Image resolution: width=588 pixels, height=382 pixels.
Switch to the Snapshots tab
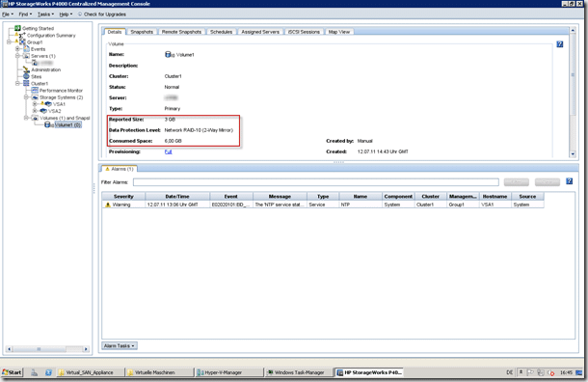coord(142,32)
